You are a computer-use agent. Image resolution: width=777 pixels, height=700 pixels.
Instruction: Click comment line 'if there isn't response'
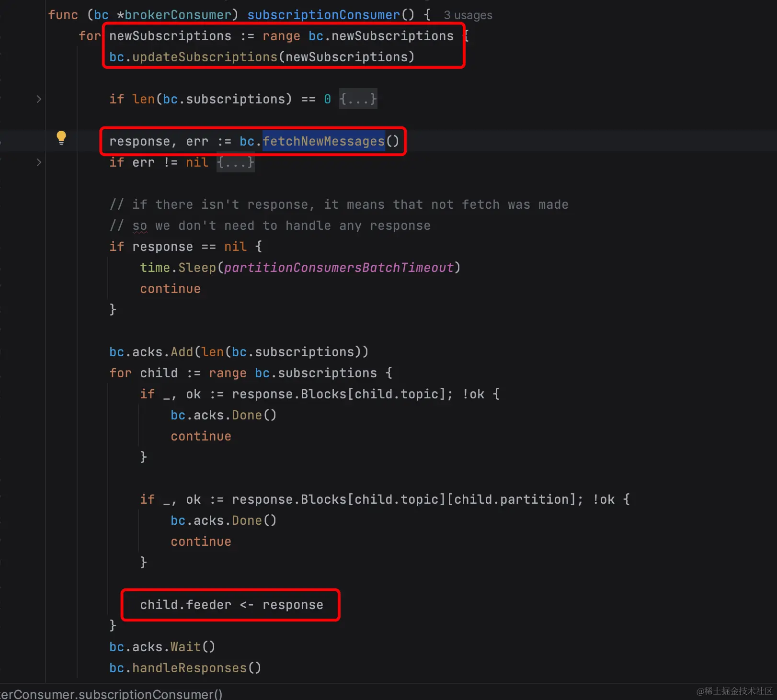(339, 204)
